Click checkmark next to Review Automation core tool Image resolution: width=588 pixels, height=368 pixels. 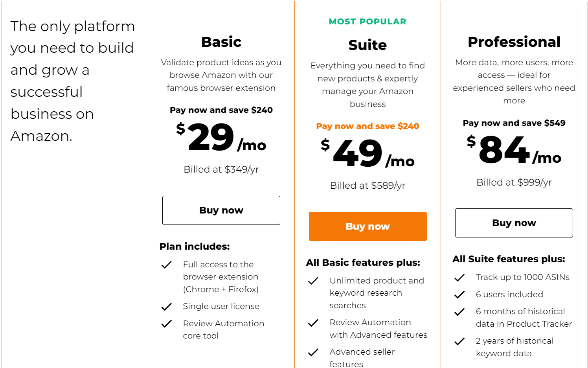pyautogui.click(x=167, y=324)
